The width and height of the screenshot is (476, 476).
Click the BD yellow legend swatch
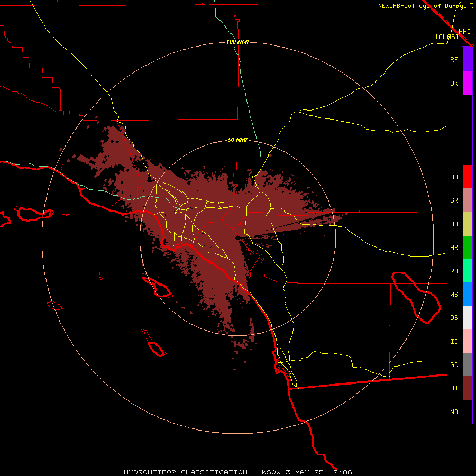[x=467, y=224]
